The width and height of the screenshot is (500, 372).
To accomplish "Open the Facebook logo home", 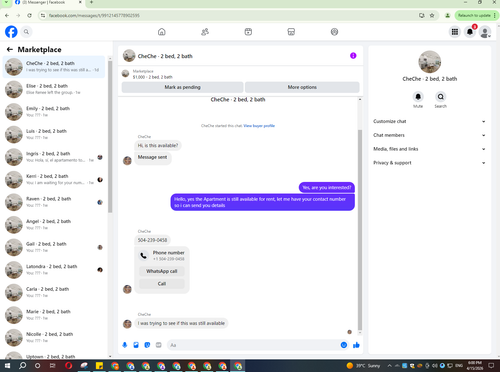I will click(11, 32).
